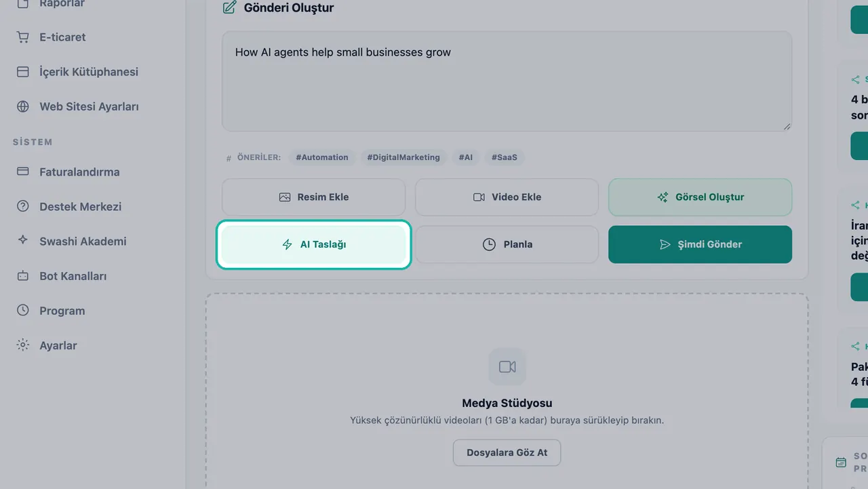The image size is (868, 489).
Task: Click the pencil icon beside Gönderi Oluştur
Action: click(230, 8)
